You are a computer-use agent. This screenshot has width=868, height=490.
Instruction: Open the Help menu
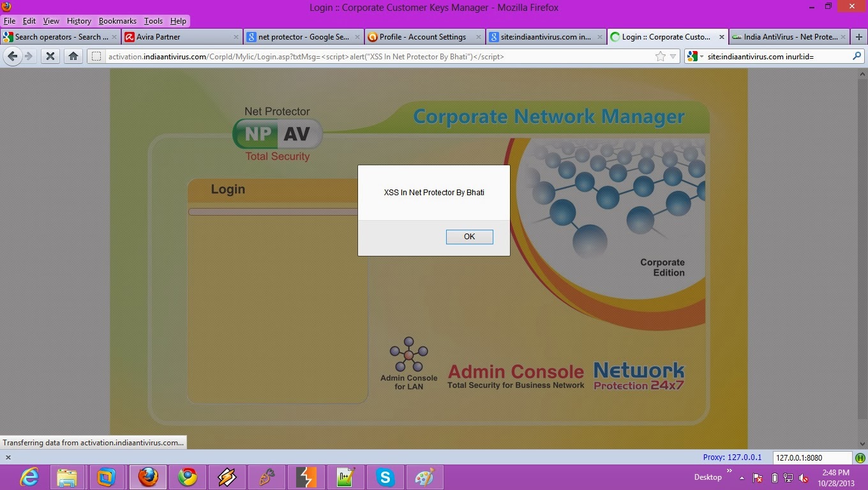click(x=178, y=21)
